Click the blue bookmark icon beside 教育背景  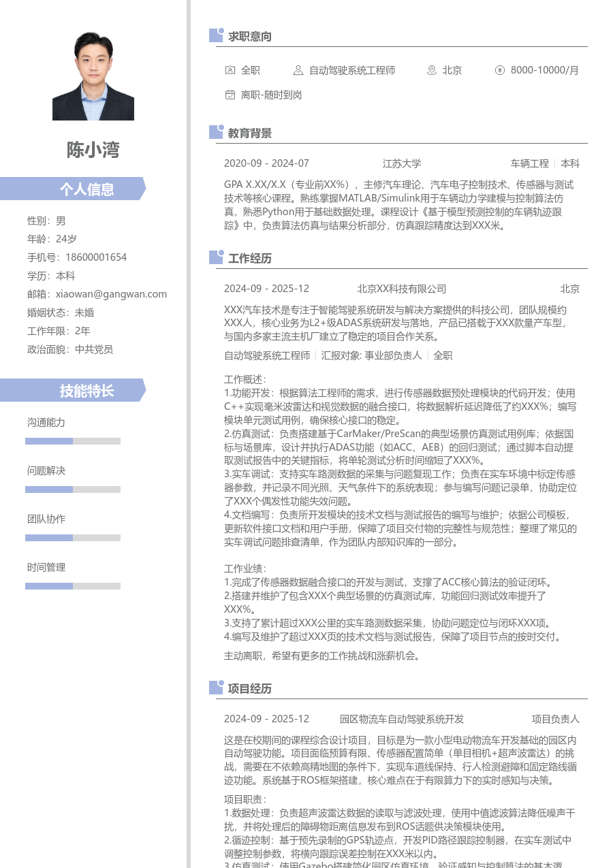pos(215,133)
